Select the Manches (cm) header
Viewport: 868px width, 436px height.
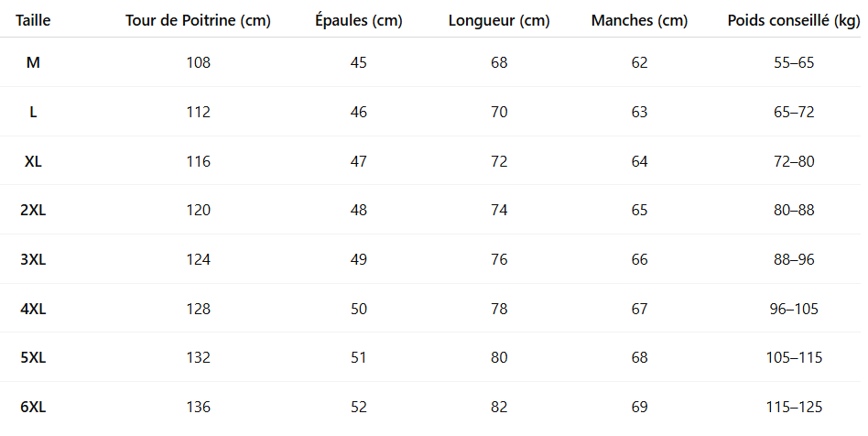tap(639, 21)
